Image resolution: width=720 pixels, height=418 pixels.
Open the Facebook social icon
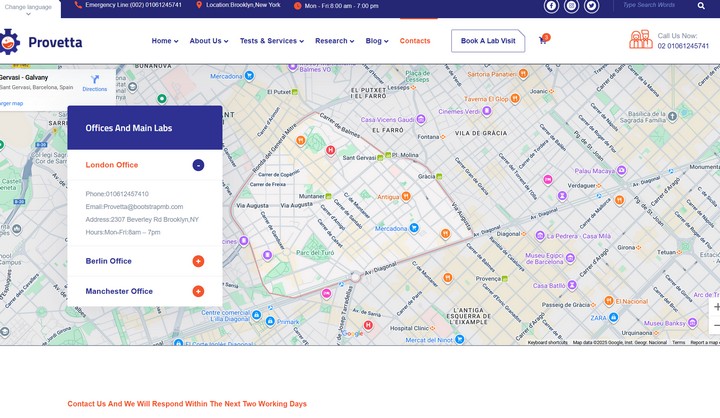pyautogui.click(x=551, y=6)
